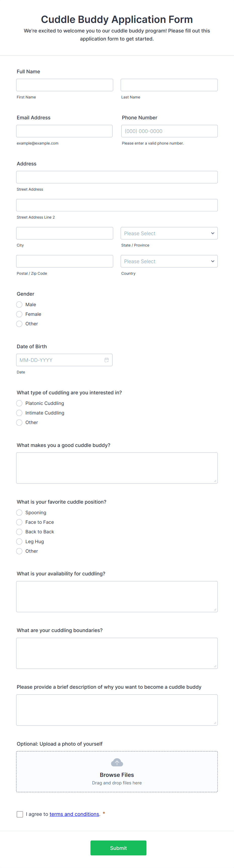The image size is (234, 868).
Task: Open the Date of Birth calendar icon
Action: (106, 360)
